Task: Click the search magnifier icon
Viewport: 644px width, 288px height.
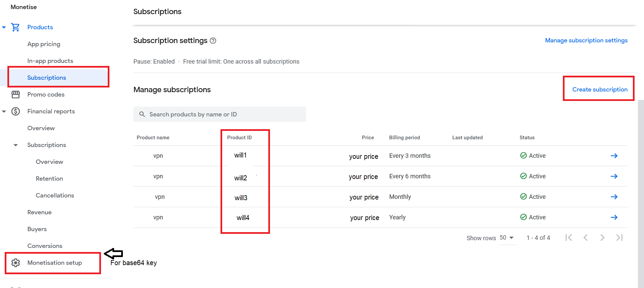Action: (x=142, y=114)
